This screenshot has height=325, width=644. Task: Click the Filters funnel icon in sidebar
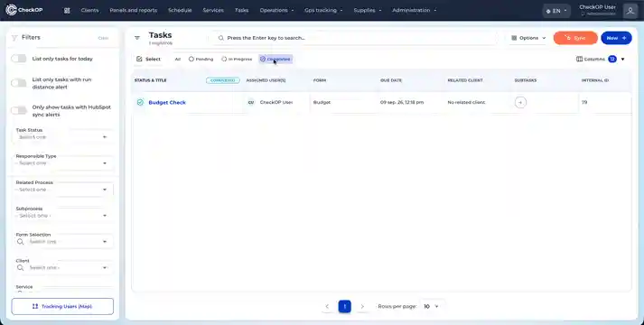click(x=14, y=38)
